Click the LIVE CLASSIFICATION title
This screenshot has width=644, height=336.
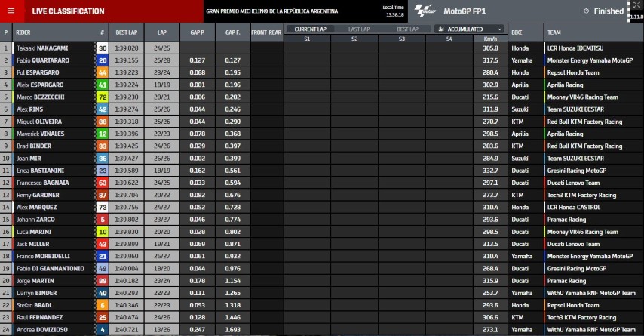pyautogui.click(x=68, y=11)
